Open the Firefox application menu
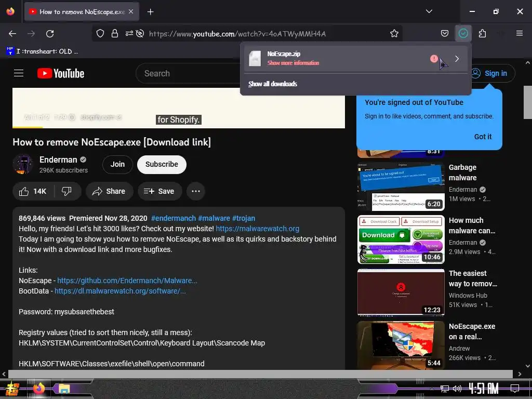Image resolution: width=532 pixels, height=399 pixels. (520, 33)
